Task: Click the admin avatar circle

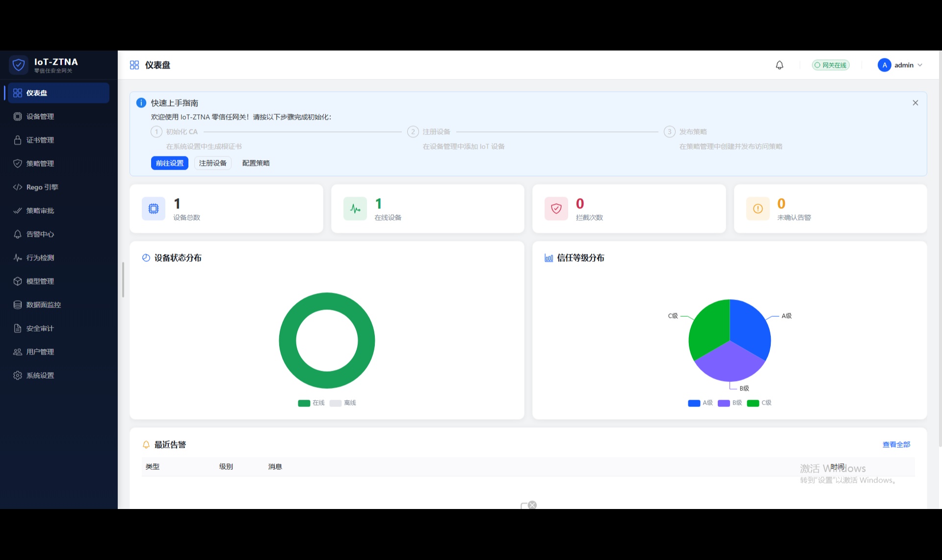Action: coord(884,65)
